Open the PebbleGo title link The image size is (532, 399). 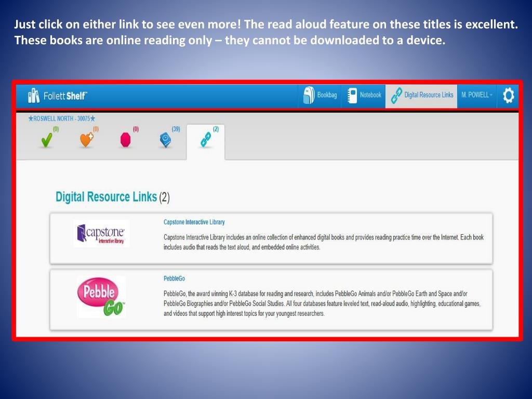(x=174, y=278)
